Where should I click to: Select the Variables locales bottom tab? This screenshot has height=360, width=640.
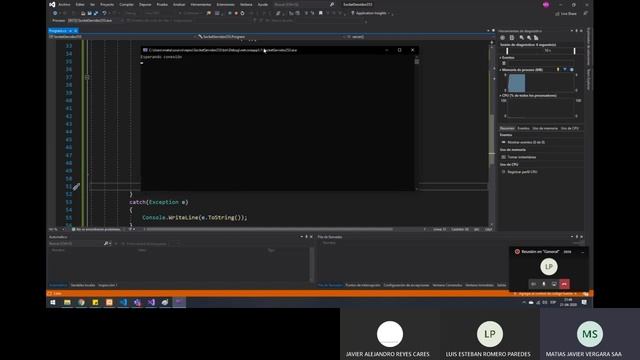(x=83, y=285)
